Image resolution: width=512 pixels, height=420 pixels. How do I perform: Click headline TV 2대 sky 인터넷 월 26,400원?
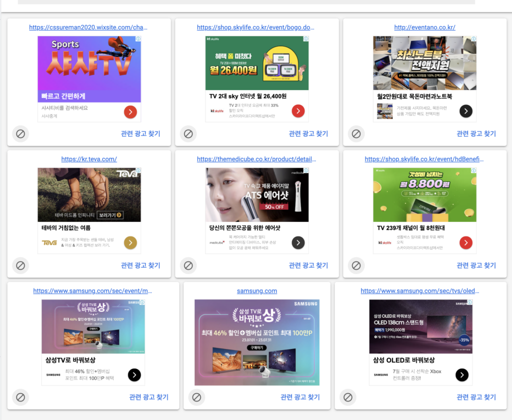tap(248, 96)
